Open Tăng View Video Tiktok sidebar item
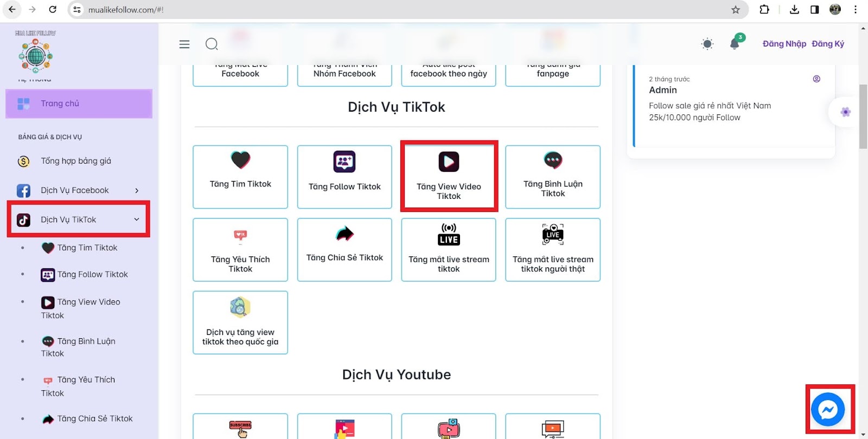868x439 pixels. pyautogui.click(x=81, y=308)
